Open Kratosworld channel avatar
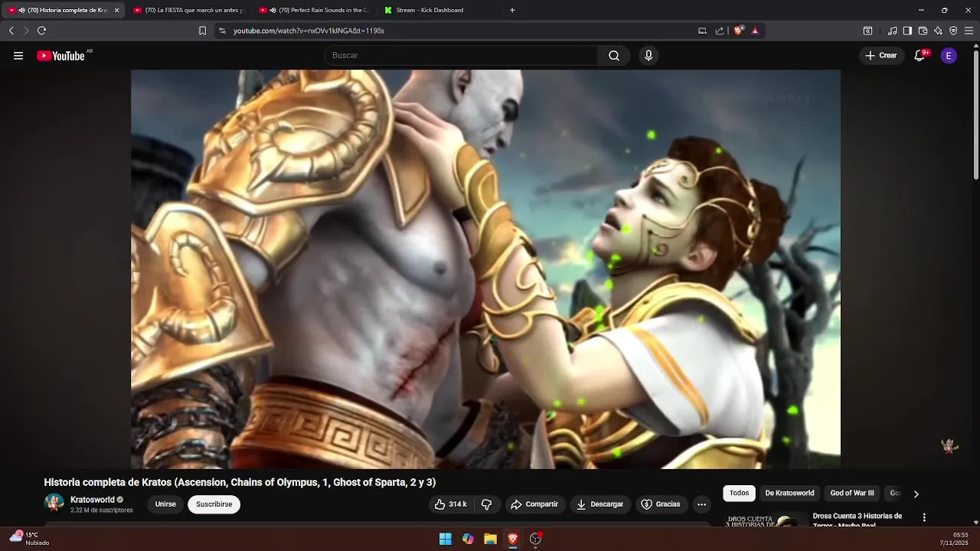The image size is (980, 551). coord(54,503)
